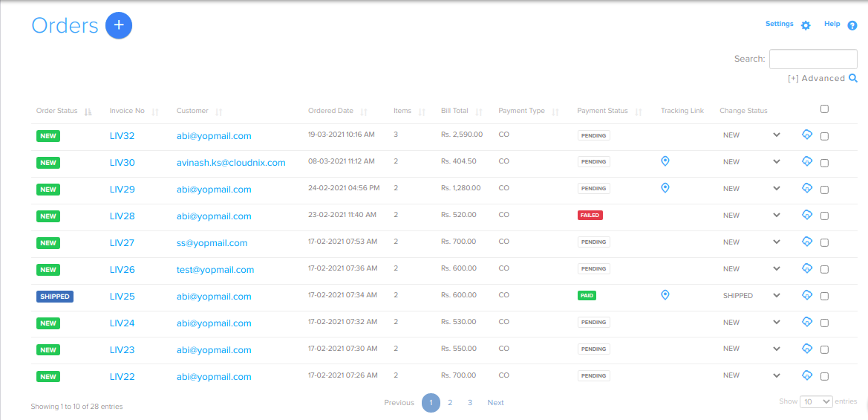Screen dimensions: 868x420
Task: Click the blue plus add order button
Action: 119,25
